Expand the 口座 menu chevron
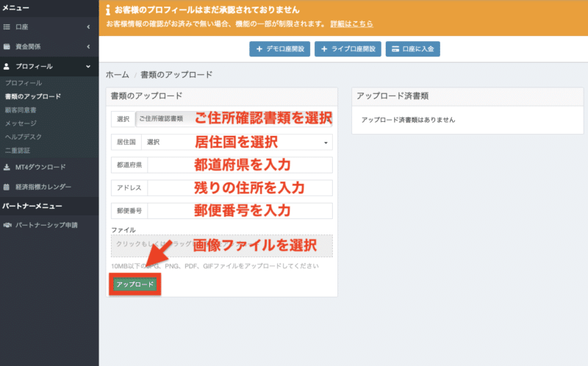The image size is (588, 366). coord(88,27)
